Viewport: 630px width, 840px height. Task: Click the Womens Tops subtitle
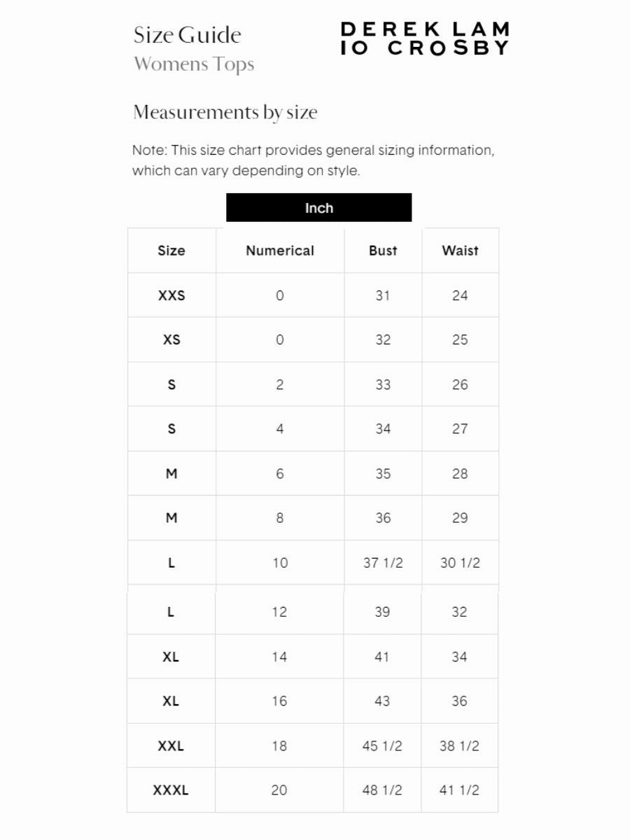point(194,65)
